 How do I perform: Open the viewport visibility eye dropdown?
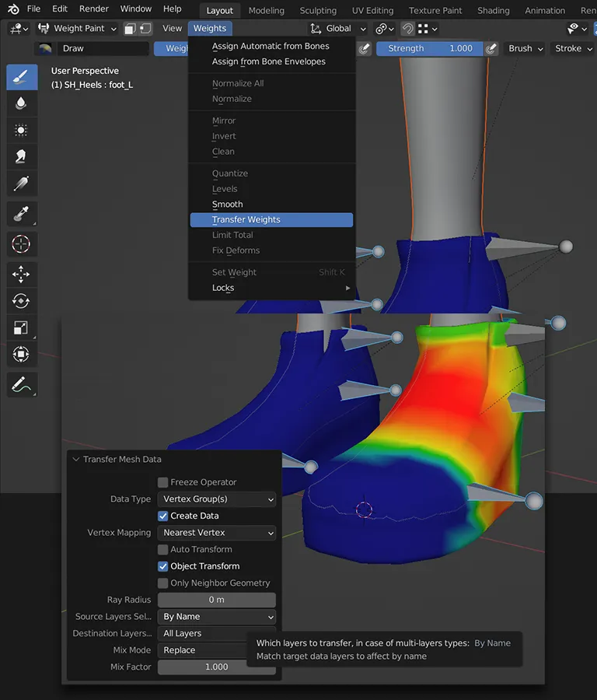pos(578,29)
